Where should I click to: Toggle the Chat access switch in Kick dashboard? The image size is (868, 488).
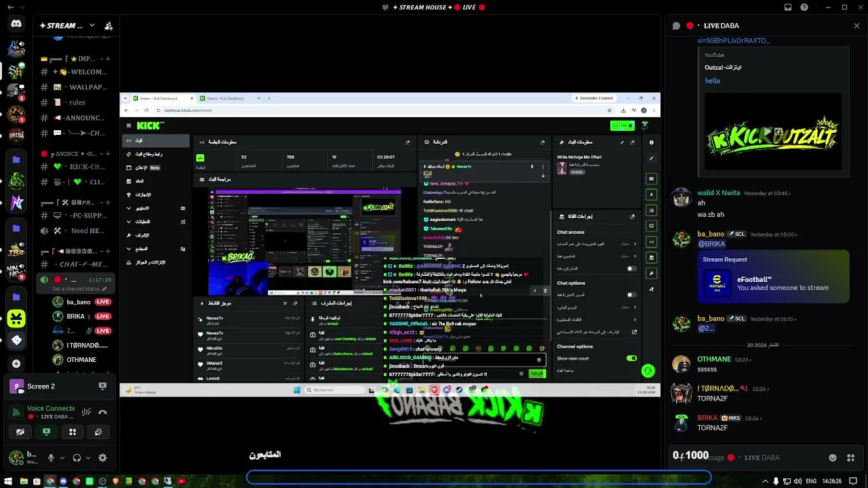click(632, 269)
